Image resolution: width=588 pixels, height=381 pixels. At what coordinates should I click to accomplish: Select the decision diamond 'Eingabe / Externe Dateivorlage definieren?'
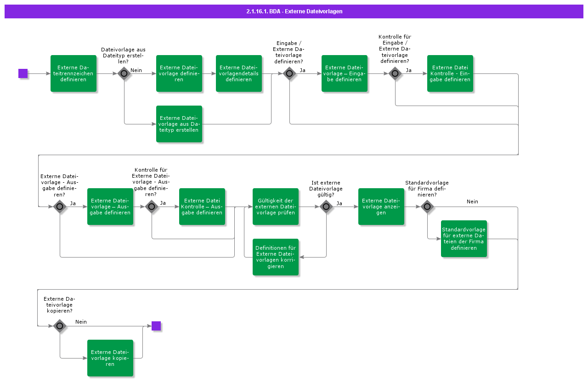coord(289,73)
